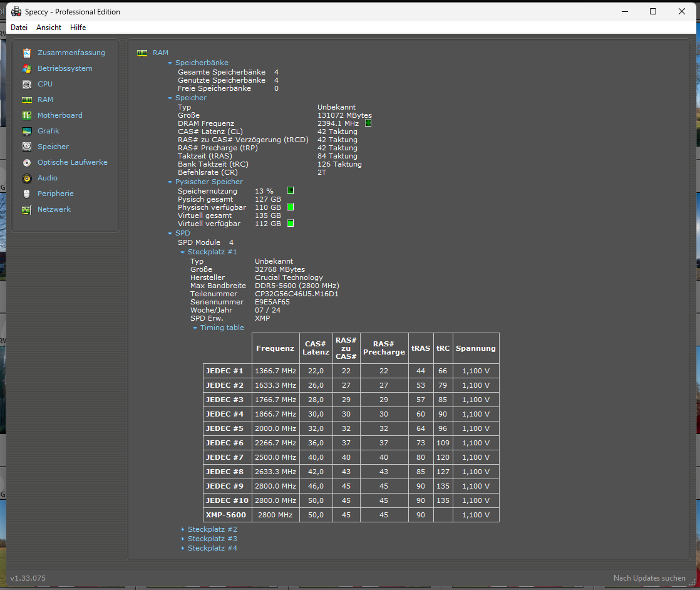
Task: Click the Speicher hard drive icon
Action: click(x=27, y=147)
